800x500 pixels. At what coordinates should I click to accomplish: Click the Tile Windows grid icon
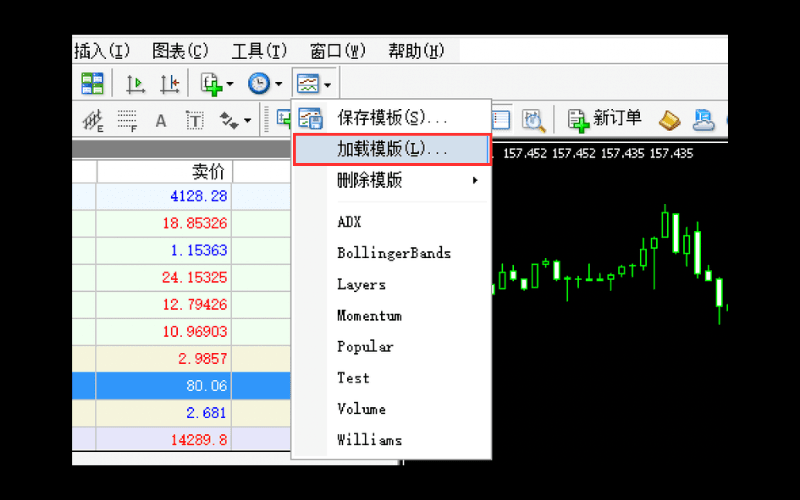click(92, 83)
